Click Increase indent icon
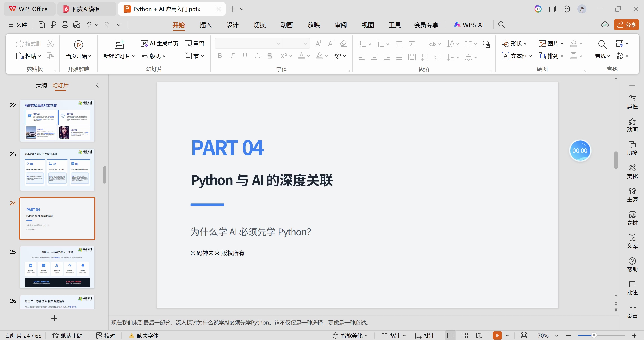This screenshot has height=340, width=644. pyautogui.click(x=412, y=44)
